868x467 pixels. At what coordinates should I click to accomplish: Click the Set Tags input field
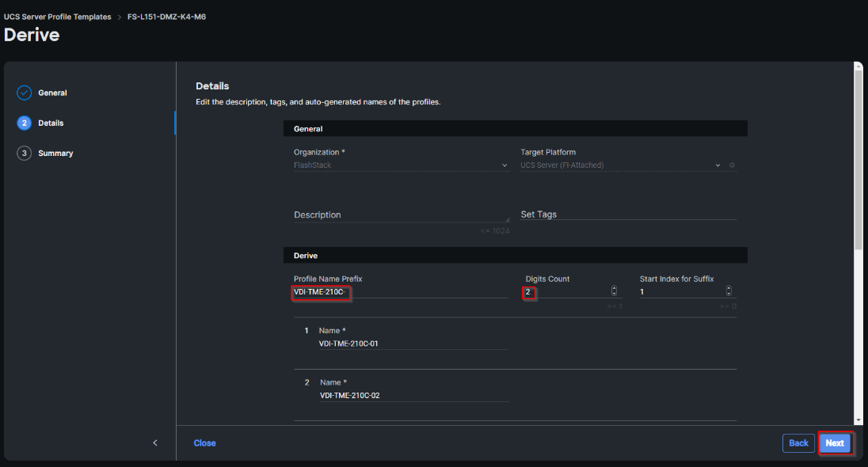click(628, 215)
